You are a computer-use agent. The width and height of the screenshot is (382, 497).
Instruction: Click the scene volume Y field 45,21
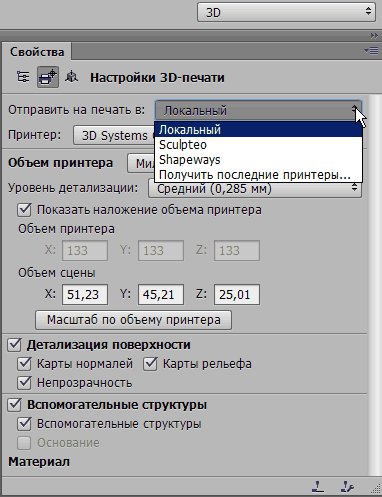161,295
